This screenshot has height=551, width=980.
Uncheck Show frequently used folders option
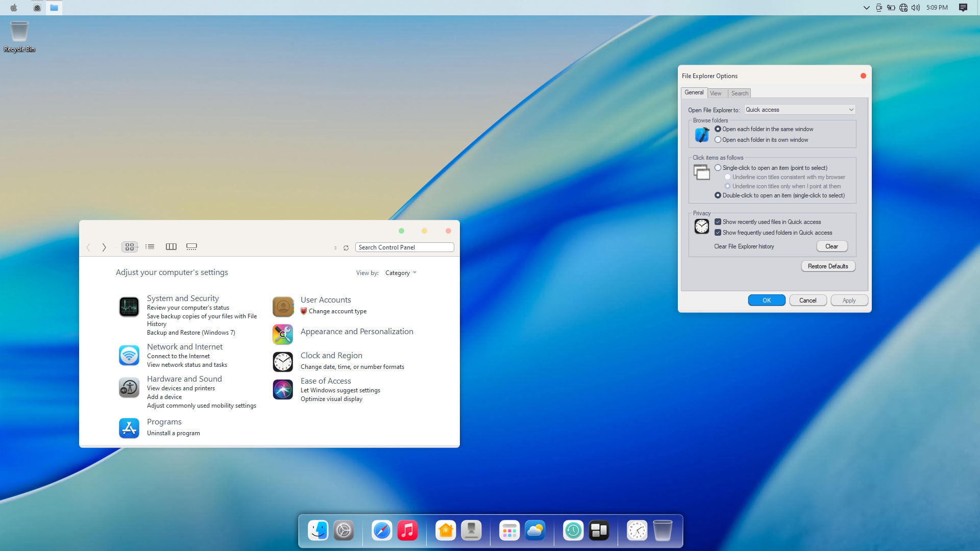[718, 233]
